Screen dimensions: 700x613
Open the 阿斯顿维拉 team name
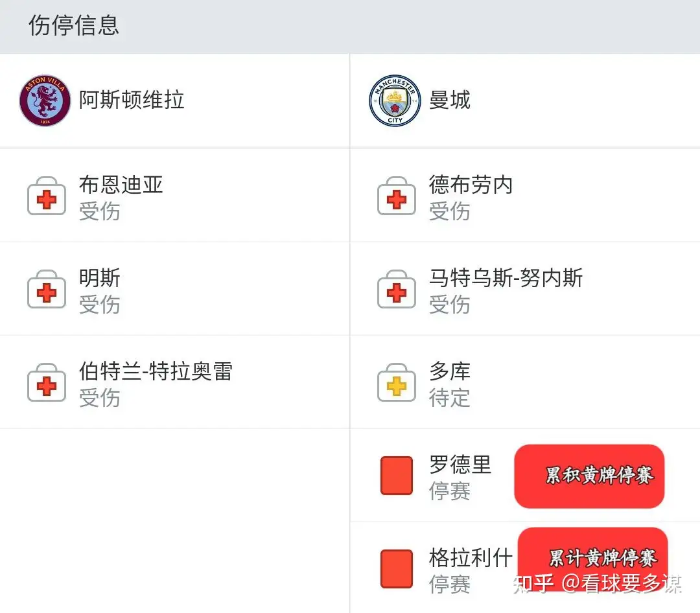click(132, 100)
